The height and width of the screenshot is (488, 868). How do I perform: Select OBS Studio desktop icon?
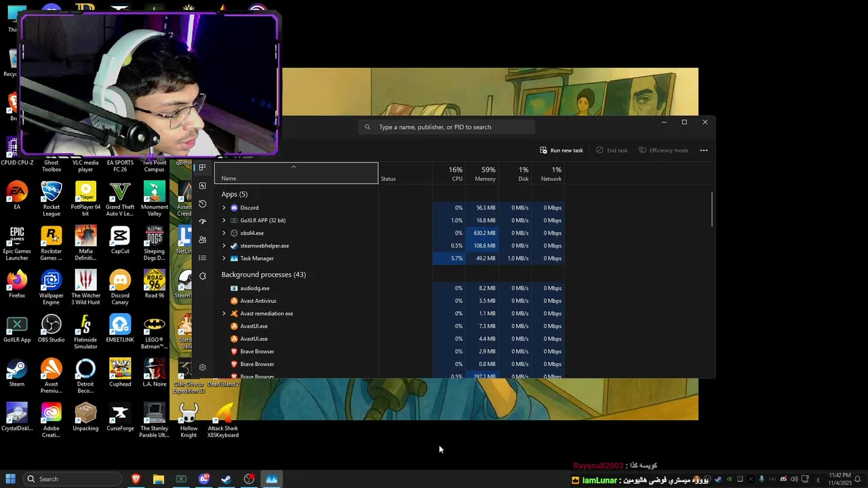(52, 329)
